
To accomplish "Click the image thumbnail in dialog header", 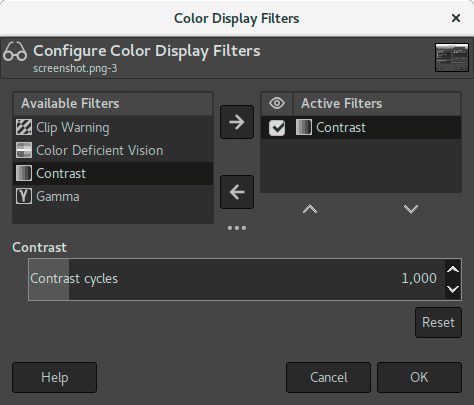I will pyautogui.click(x=452, y=57).
